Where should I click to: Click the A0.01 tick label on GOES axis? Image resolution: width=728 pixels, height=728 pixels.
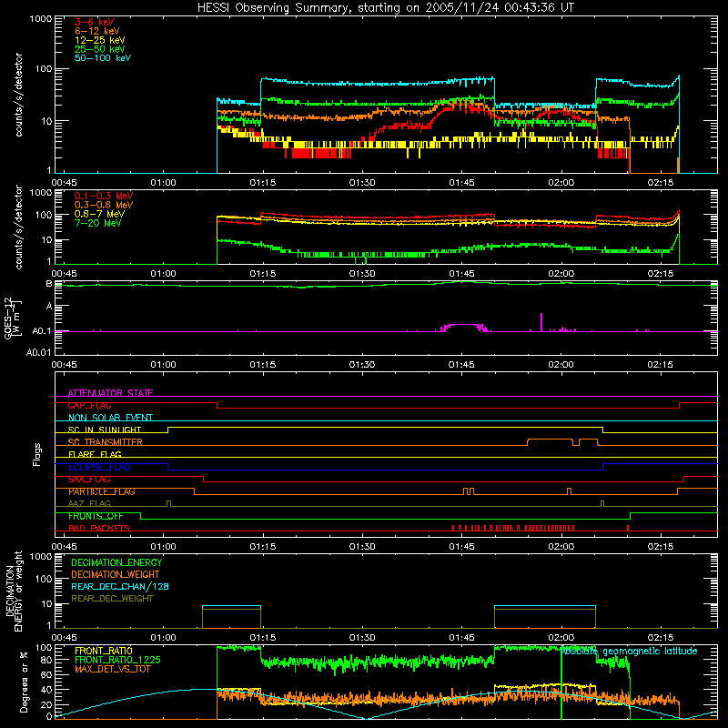(38, 352)
